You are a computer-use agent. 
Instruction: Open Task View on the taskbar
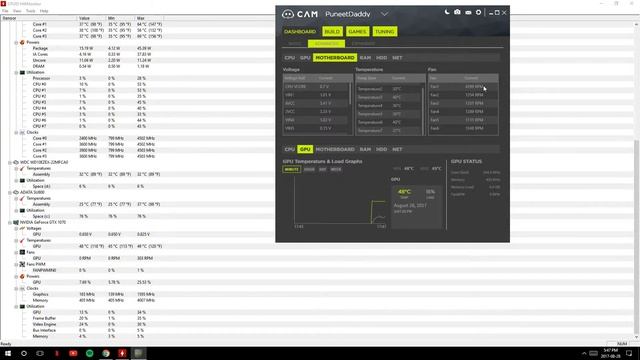(40, 353)
